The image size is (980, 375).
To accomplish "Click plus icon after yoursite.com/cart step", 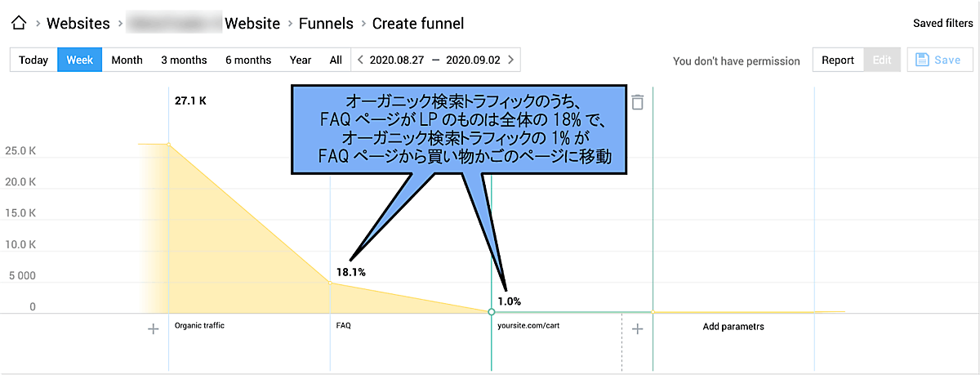I will (638, 328).
